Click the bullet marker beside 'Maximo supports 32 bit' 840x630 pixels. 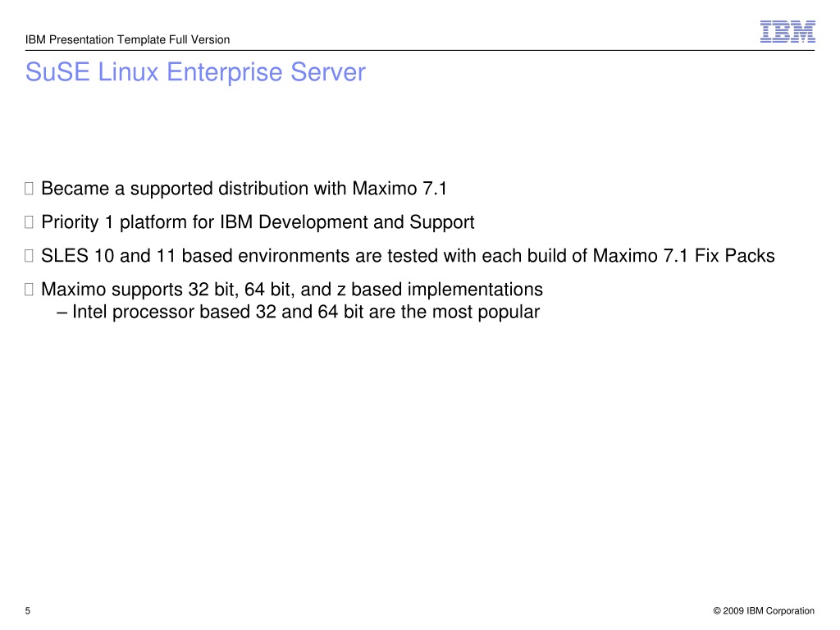29,290
